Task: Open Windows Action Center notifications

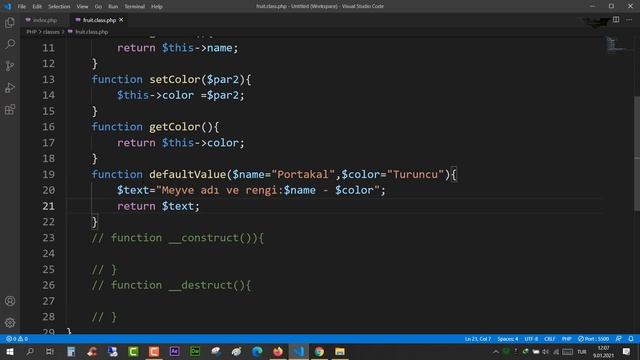Action: tap(627, 351)
